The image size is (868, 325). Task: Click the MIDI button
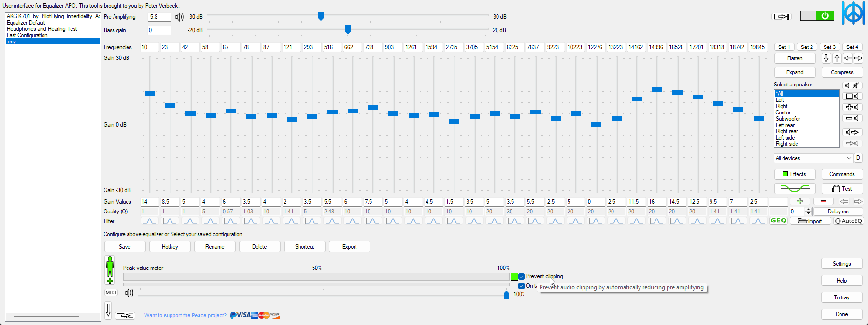tap(111, 293)
